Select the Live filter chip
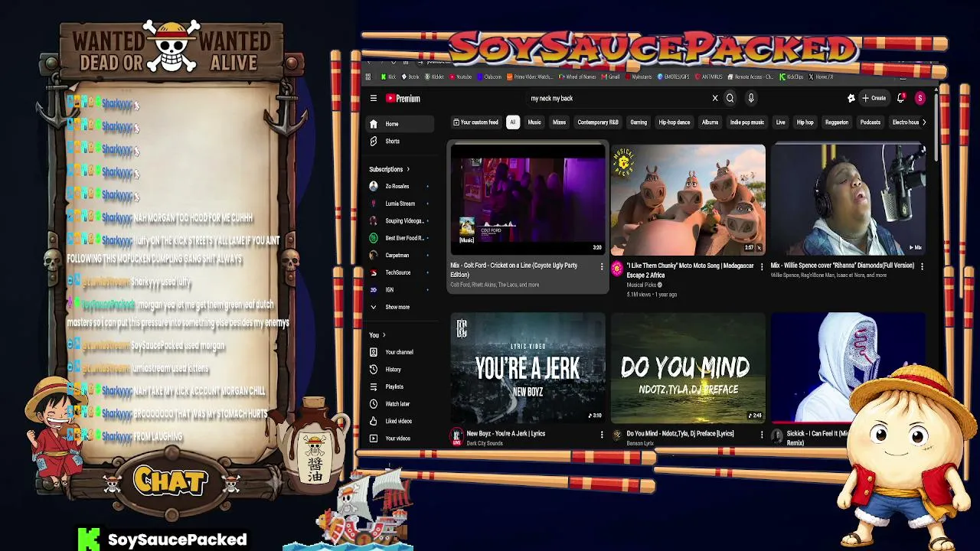This screenshot has height=551, width=980. [780, 122]
